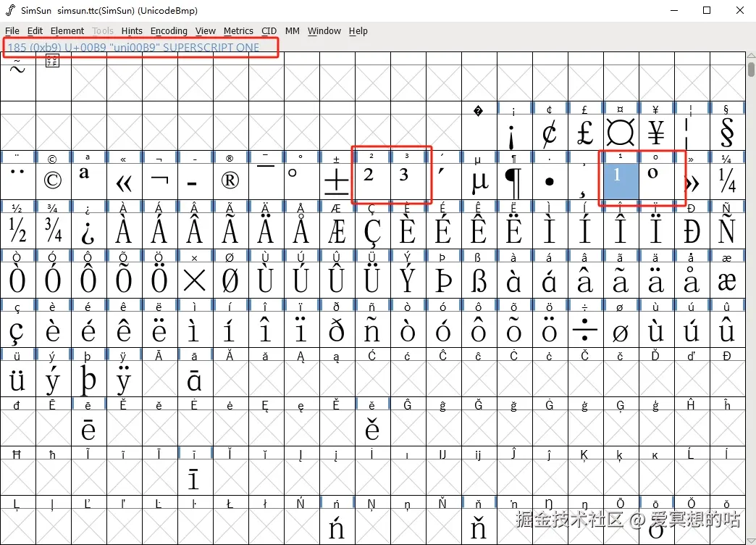Select the superscript two glyph cell
The image size is (756, 545).
coord(373,181)
